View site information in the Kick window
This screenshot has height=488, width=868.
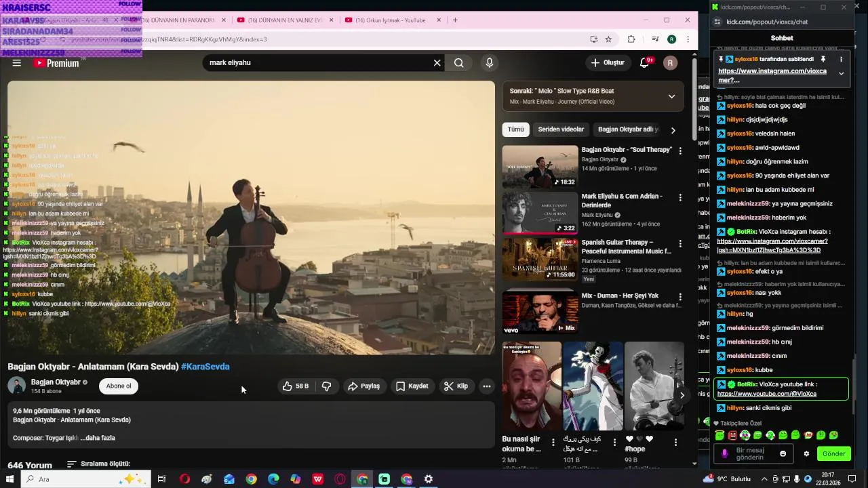pyautogui.click(x=718, y=22)
